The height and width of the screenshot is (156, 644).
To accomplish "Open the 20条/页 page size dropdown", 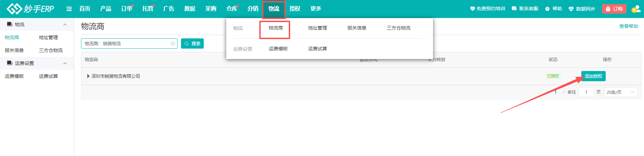I will 621,92.
